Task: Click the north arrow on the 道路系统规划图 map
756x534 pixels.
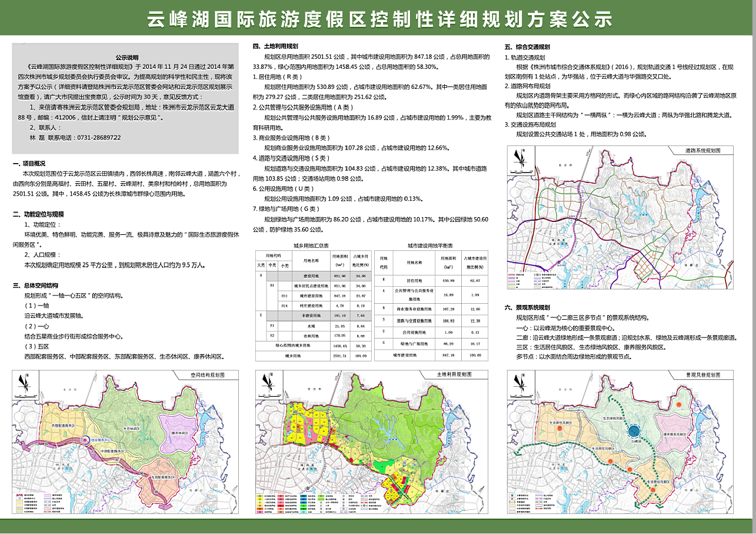Action: point(518,157)
